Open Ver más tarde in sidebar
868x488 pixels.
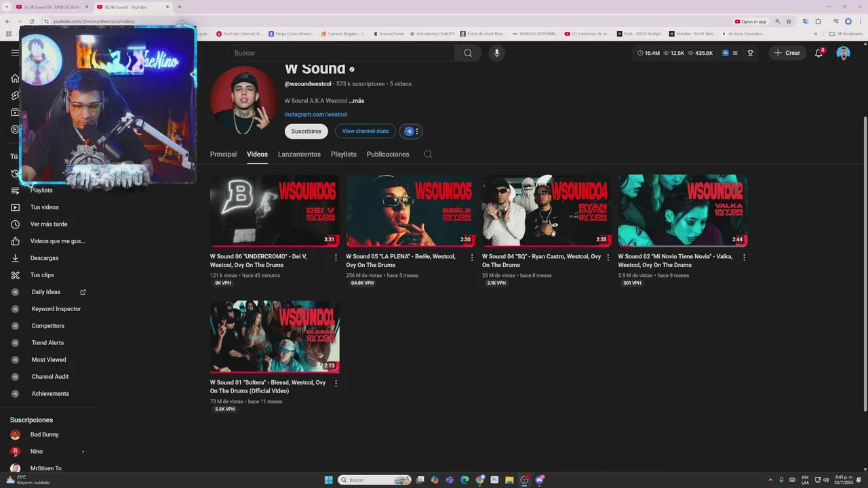(47, 224)
